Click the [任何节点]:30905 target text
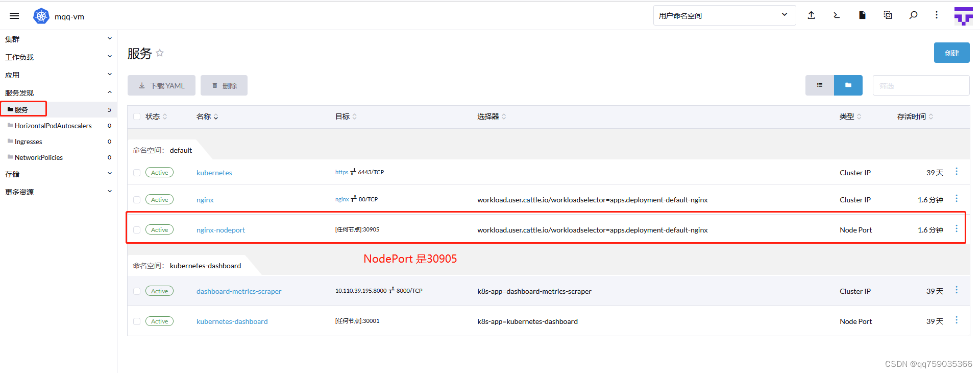This screenshot has height=373, width=980. tap(357, 229)
